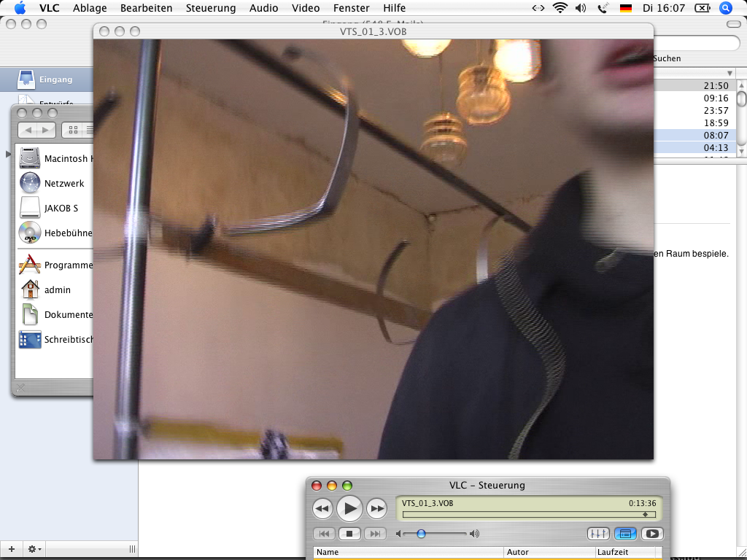Adjust the VLC volume slider knob

(421, 534)
